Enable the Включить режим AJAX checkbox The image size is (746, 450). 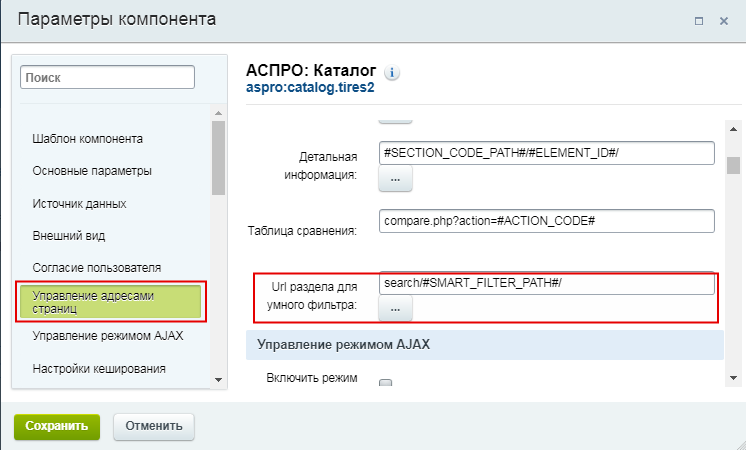coord(385,384)
